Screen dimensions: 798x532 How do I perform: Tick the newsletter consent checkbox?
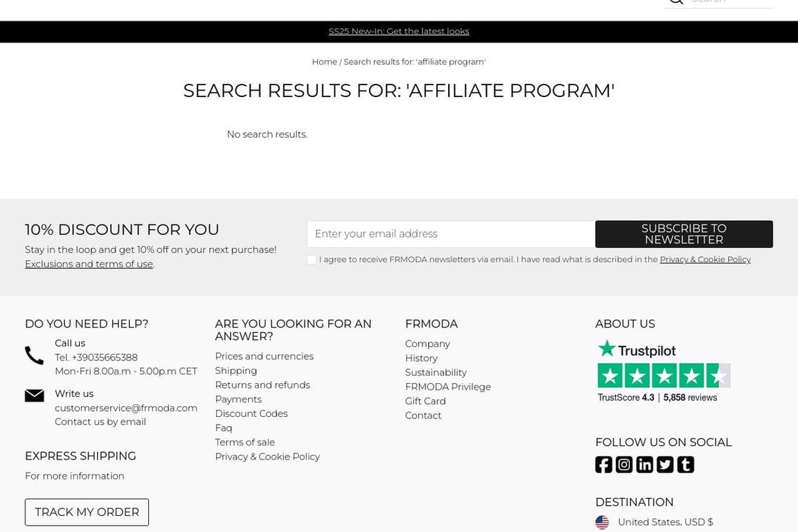coord(312,260)
